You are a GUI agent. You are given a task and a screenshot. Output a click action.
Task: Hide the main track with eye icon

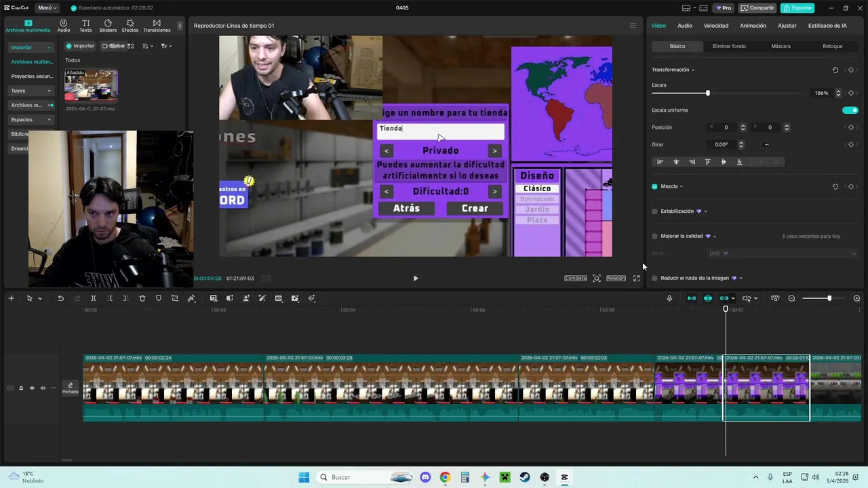32,388
